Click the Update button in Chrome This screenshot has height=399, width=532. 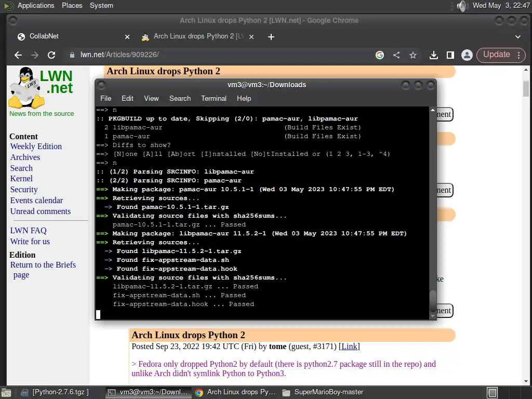(496, 55)
